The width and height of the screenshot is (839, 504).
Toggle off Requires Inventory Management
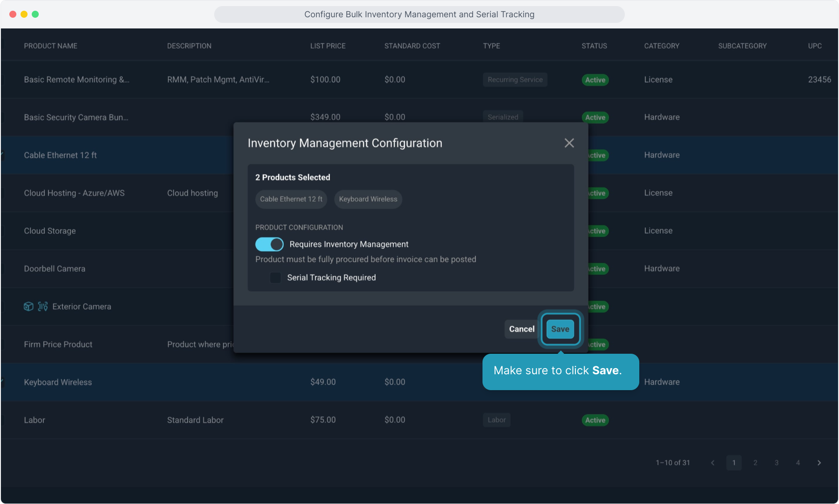pyautogui.click(x=269, y=245)
